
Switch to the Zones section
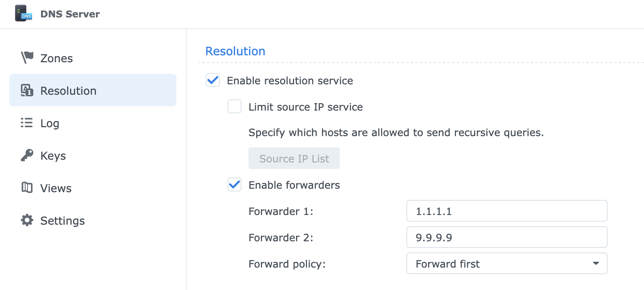[56, 58]
